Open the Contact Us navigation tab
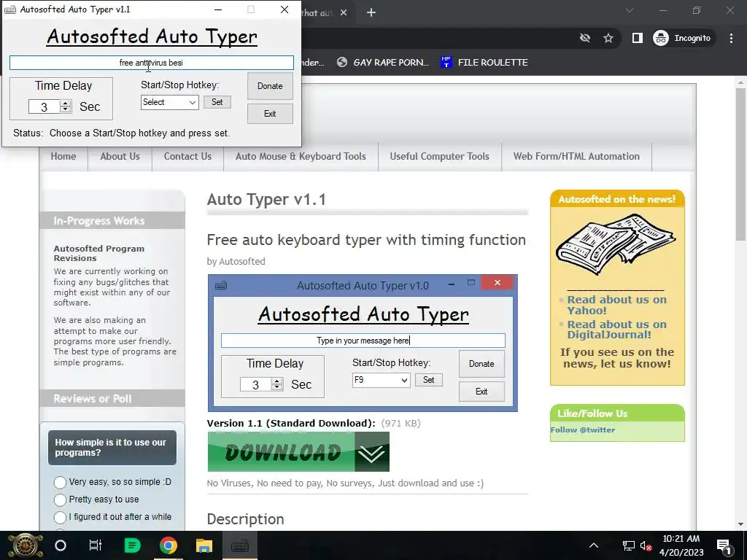 (x=187, y=156)
